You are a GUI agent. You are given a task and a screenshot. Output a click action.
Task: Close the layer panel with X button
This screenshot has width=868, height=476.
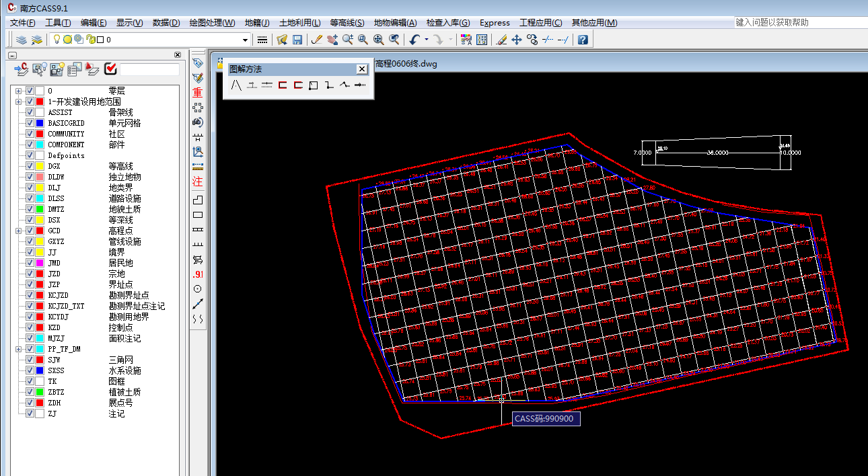point(178,54)
